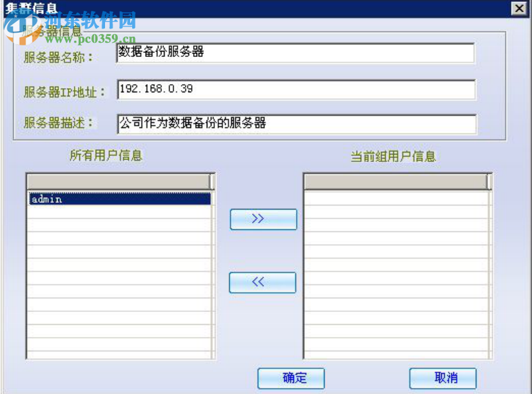Image resolution: width=532 pixels, height=394 pixels.
Task: Select the admin user row
Action: [119, 199]
